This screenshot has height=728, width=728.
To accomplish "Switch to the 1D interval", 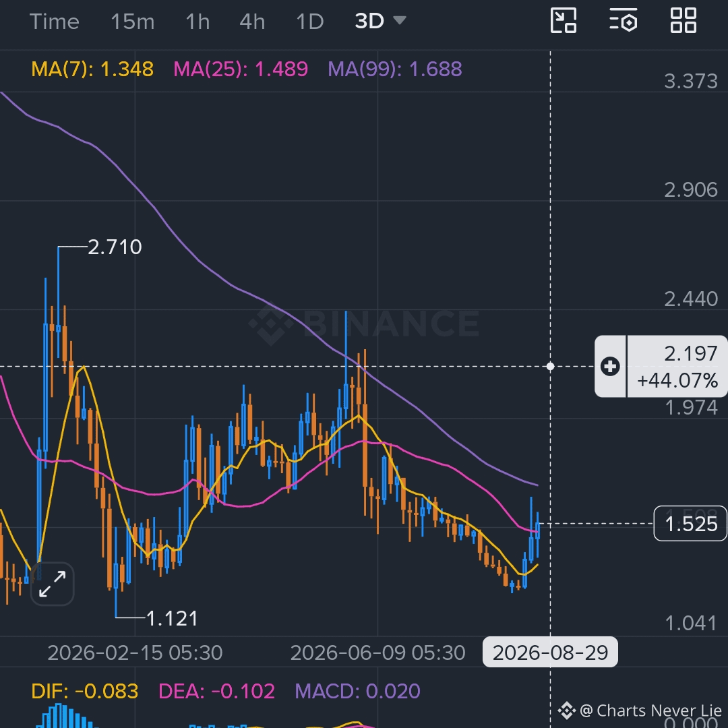I will [309, 22].
